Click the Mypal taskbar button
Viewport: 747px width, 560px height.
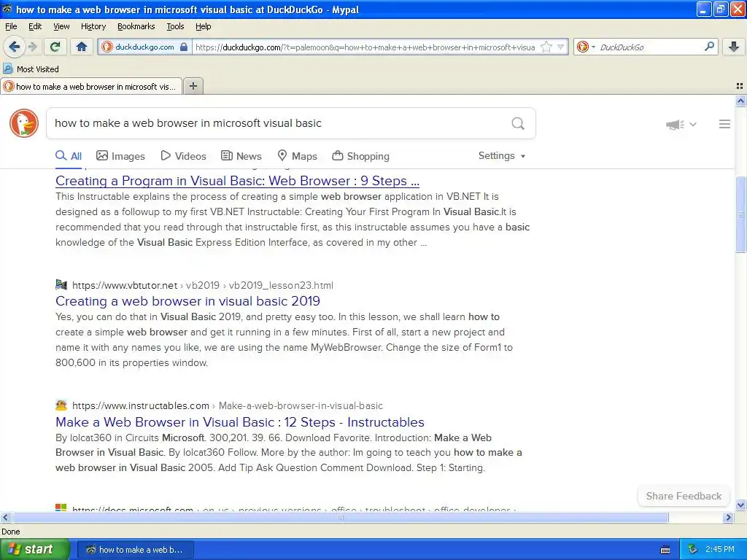click(x=135, y=550)
